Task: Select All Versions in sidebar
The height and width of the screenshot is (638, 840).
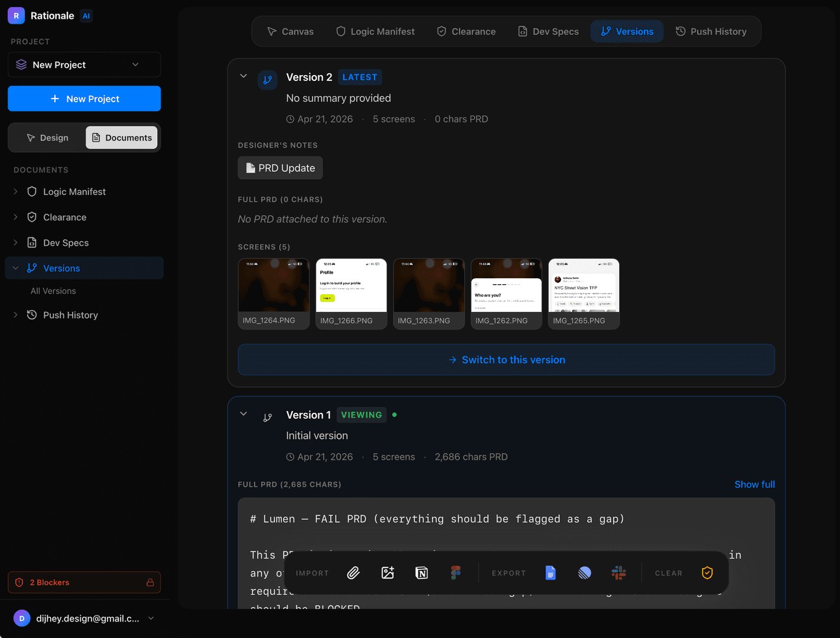Action: coord(53,291)
